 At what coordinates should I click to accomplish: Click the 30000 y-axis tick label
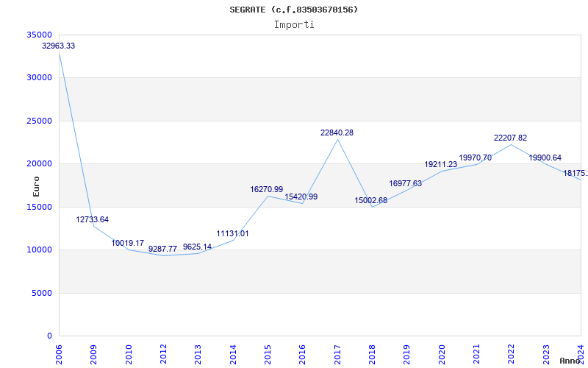[40, 78]
